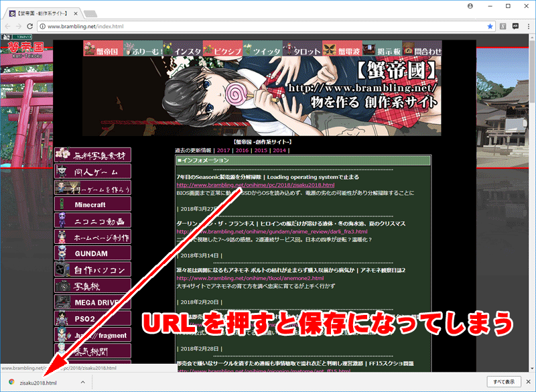Open the anemone2.html article link

point(250,278)
